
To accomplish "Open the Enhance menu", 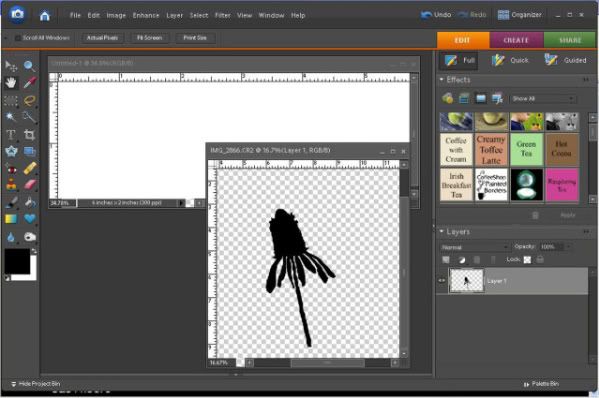I will coord(146,15).
